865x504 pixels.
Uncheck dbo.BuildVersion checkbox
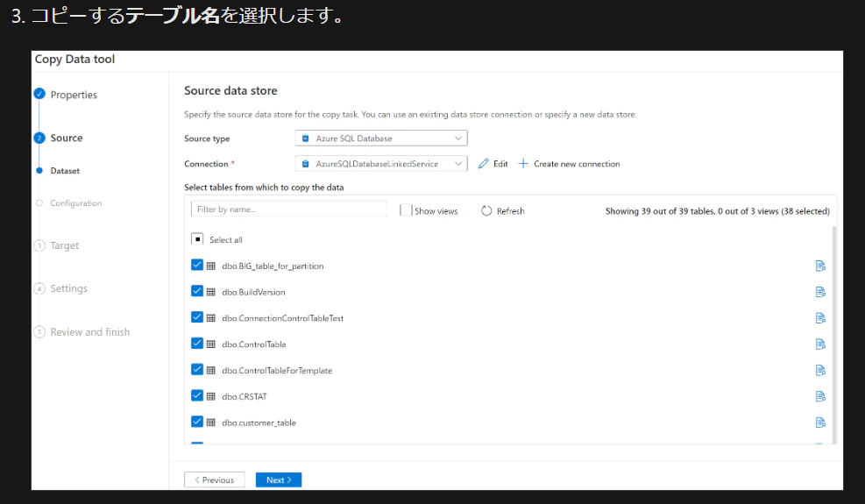(x=197, y=291)
